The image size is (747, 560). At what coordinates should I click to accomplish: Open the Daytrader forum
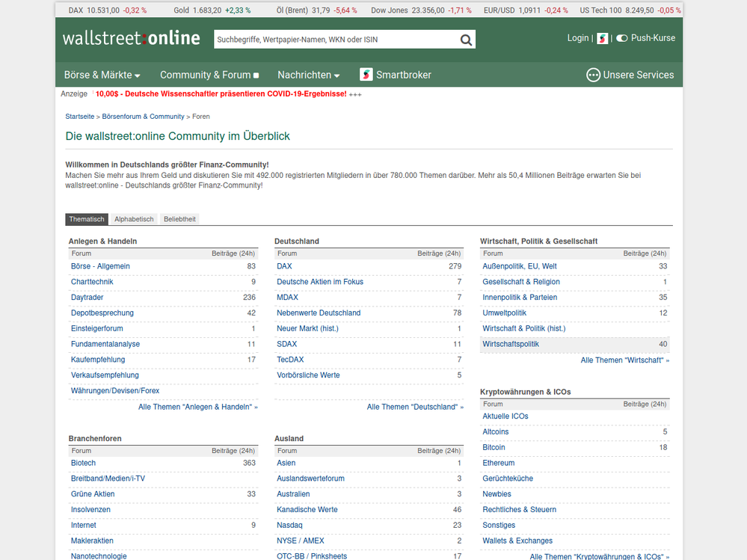click(87, 298)
